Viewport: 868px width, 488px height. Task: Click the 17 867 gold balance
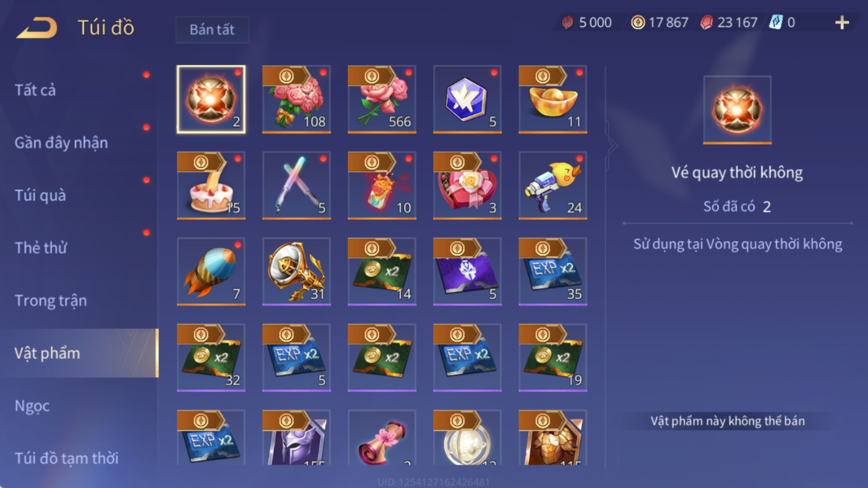[x=660, y=23]
